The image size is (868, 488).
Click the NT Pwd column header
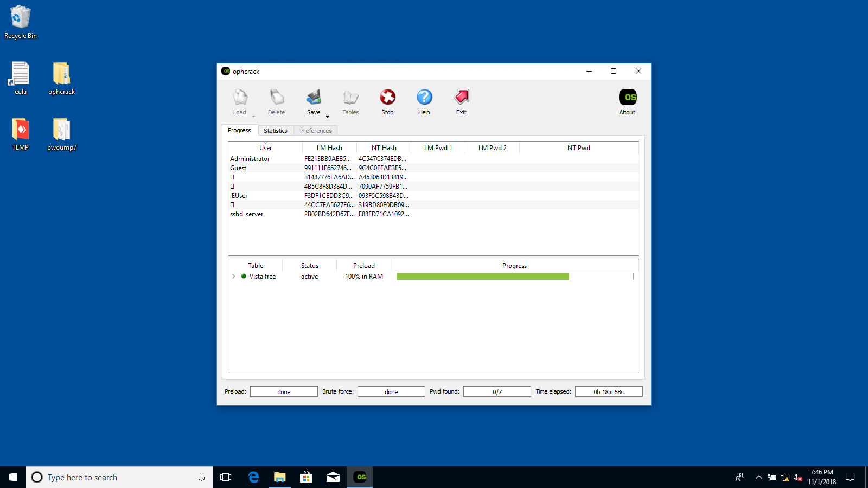[578, 148]
